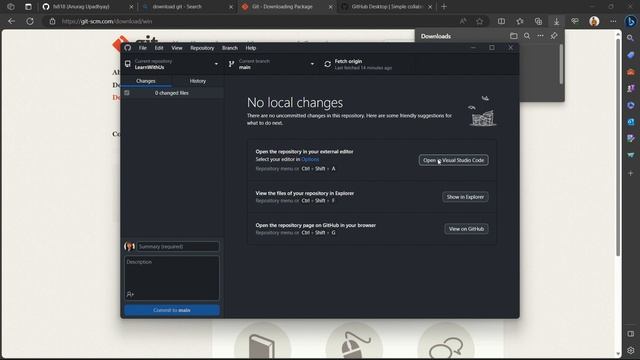The height and width of the screenshot is (360, 640).
Task: Switch to the GitHub Desktop browser tab
Action: 386,7
